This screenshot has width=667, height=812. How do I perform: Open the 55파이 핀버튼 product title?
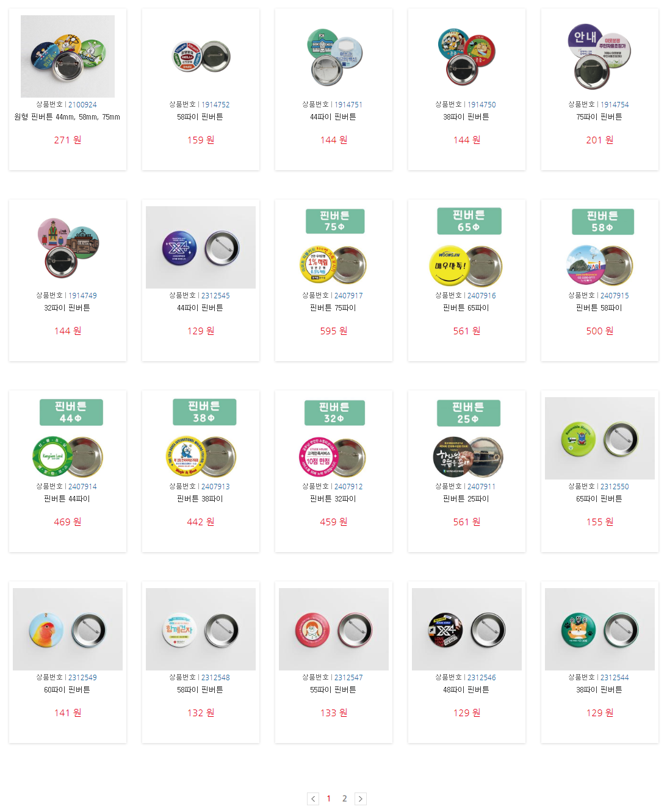click(x=333, y=690)
